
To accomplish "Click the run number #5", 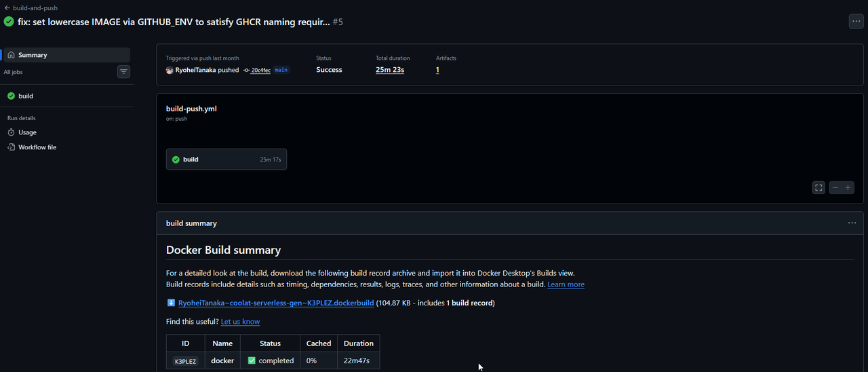I will point(338,22).
